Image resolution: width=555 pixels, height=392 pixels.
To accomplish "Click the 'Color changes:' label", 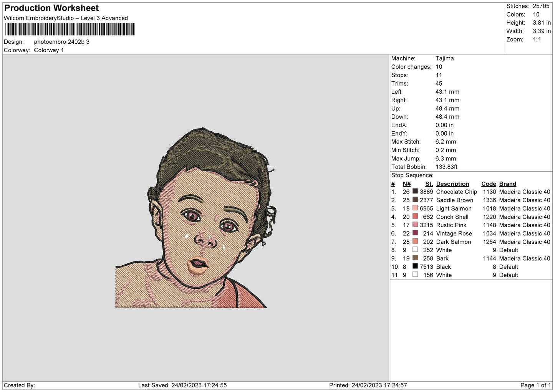I will pyautogui.click(x=411, y=67).
